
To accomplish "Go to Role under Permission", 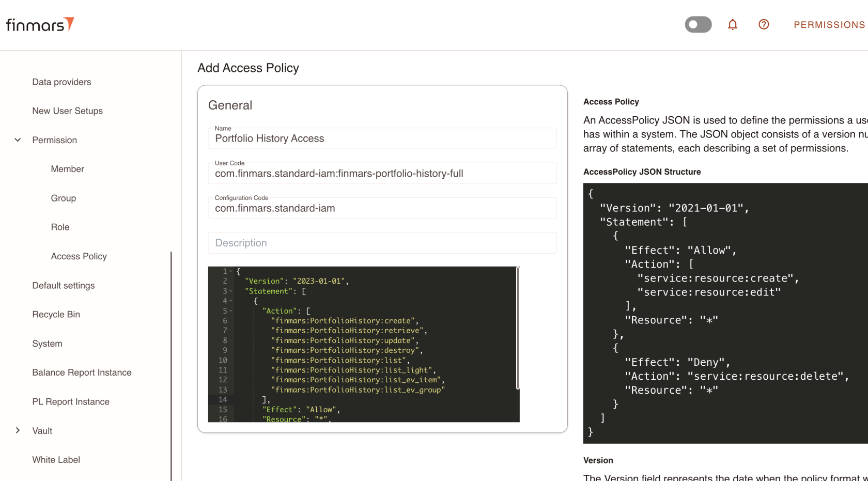I will point(60,227).
